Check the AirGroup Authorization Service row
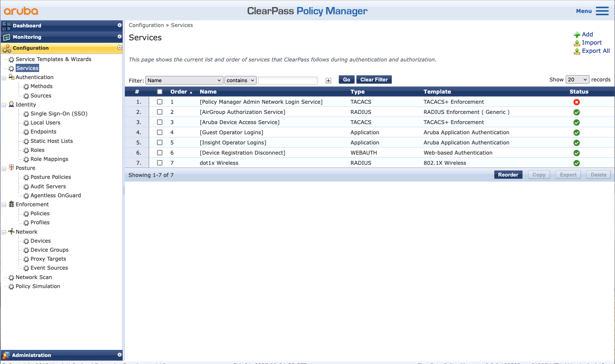The width and height of the screenshot is (615, 364). 160,112
